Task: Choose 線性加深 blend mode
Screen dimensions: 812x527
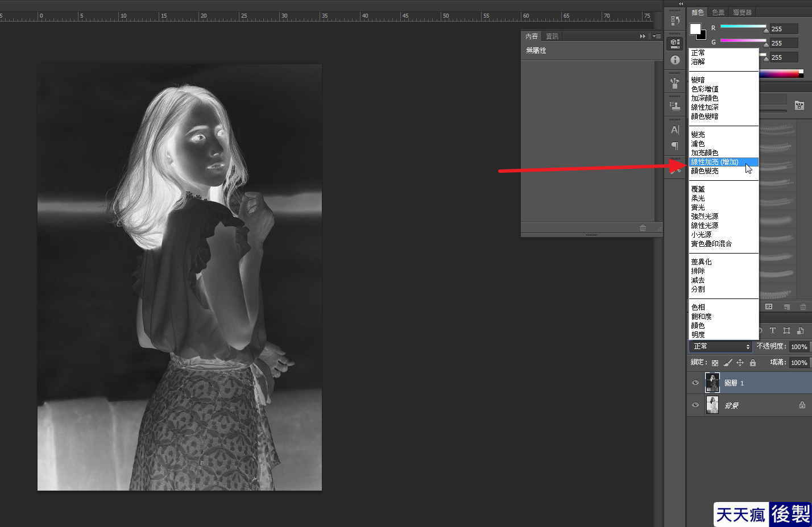Action: (723, 107)
